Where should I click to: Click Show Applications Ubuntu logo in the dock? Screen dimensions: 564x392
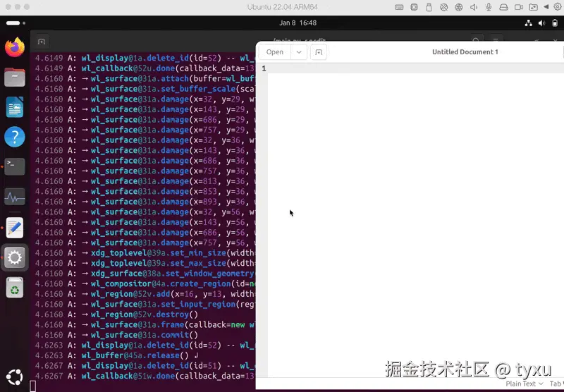[15, 377]
